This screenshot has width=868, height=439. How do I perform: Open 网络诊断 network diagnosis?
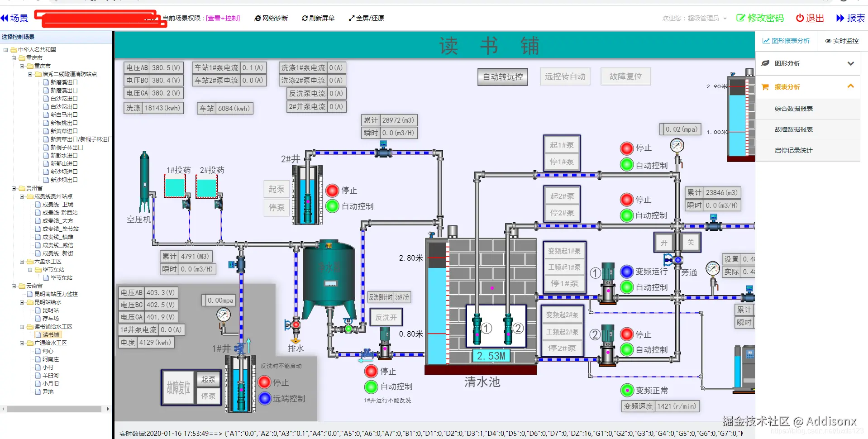(271, 18)
